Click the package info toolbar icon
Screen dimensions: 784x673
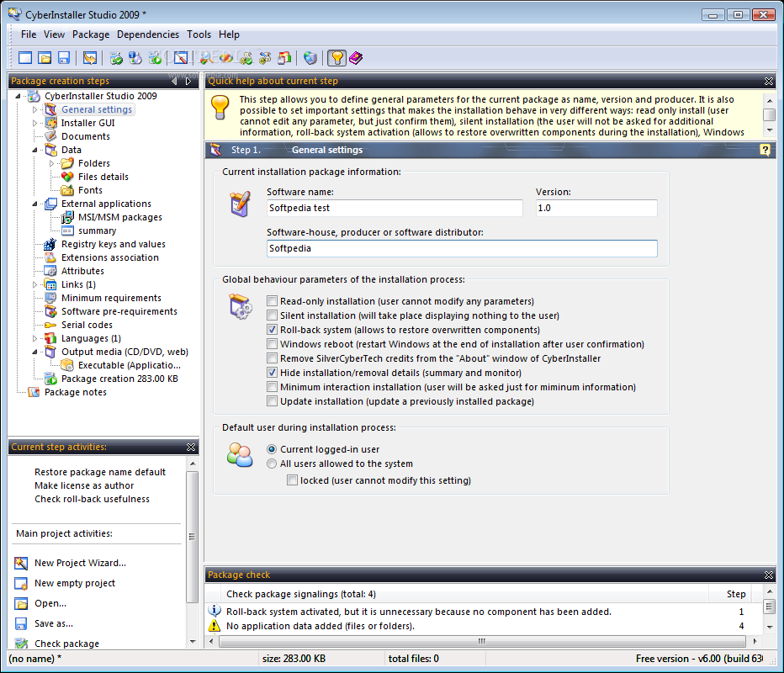pyautogui.click(x=135, y=58)
